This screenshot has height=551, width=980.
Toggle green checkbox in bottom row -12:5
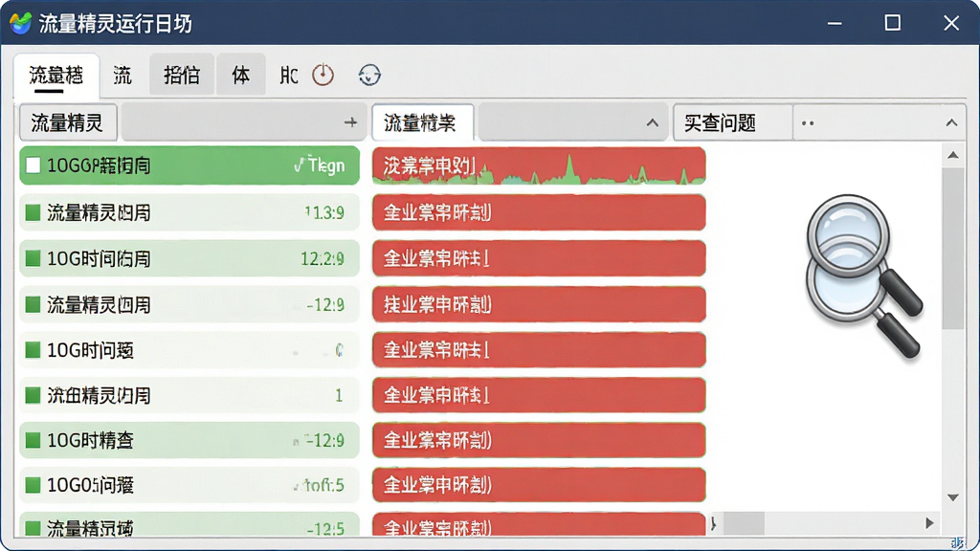pyautogui.click(x=33, y=528)
